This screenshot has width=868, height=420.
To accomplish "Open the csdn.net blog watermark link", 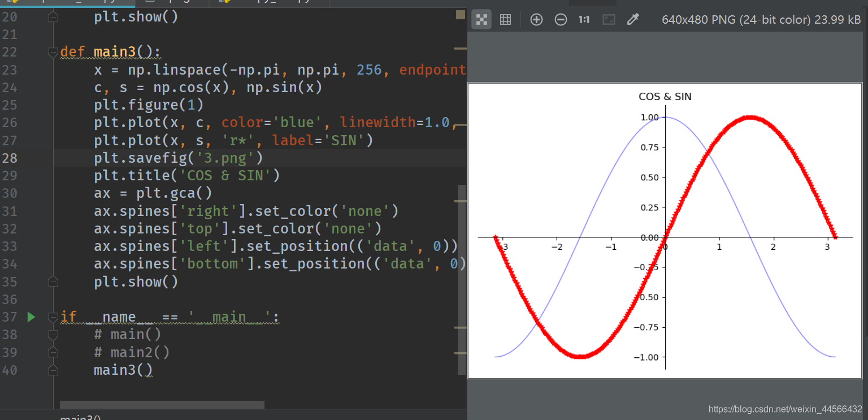I will tap(785, 408).
